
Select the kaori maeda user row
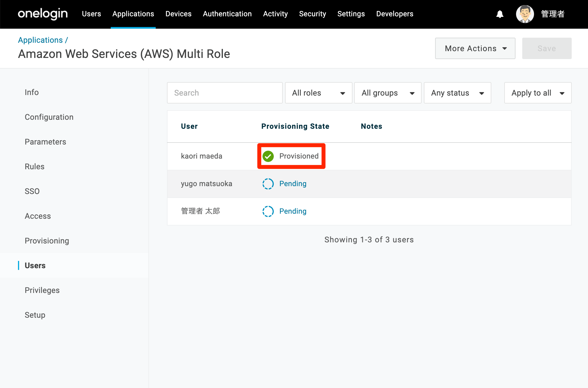(369, 156)
